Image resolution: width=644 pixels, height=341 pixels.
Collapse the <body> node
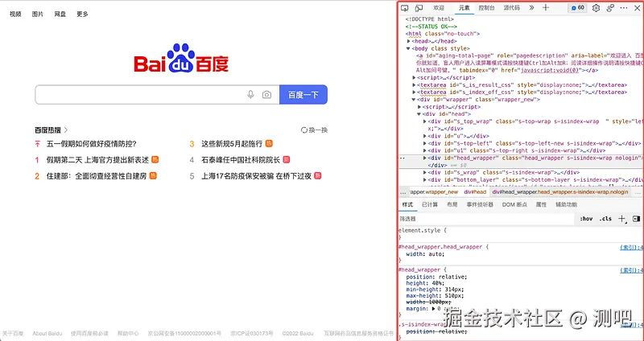(408, 48)
